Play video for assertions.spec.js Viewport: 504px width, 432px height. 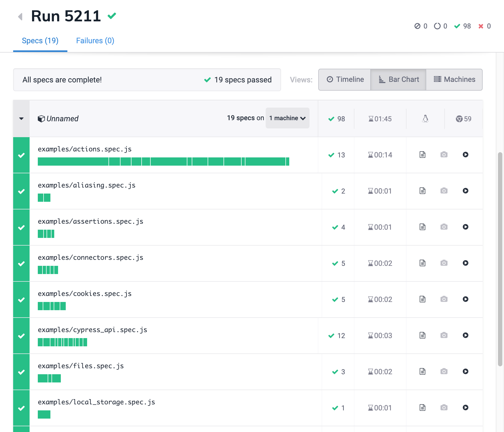click(465, 227)
